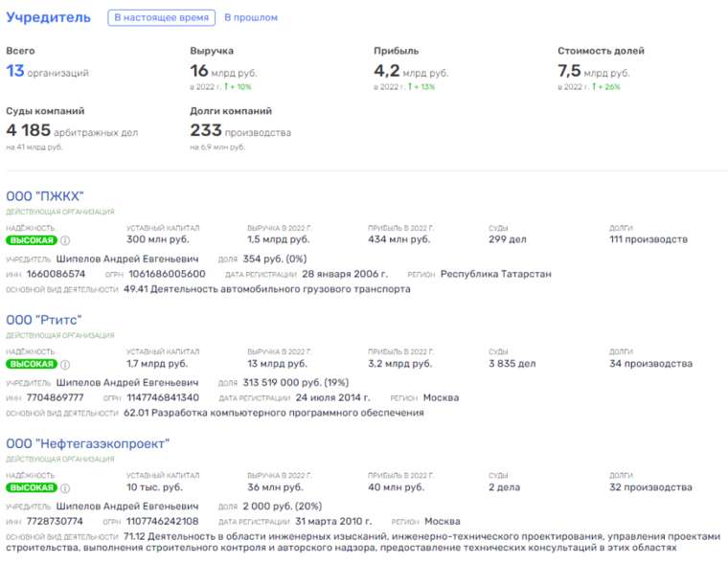Click the info icon next to Нефтегазэкопроект reliability badge

pos(65,487)
